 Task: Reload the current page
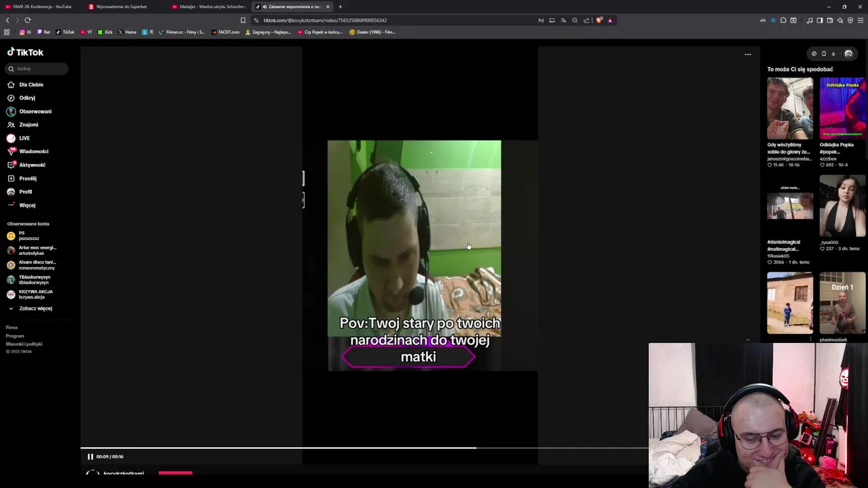coord(28,20)
